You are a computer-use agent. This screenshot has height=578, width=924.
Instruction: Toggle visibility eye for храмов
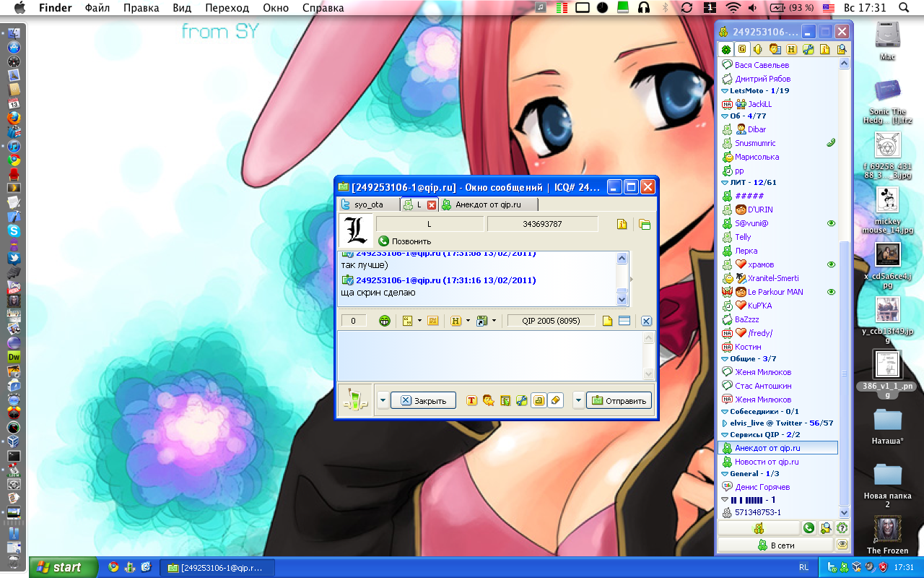831,264
